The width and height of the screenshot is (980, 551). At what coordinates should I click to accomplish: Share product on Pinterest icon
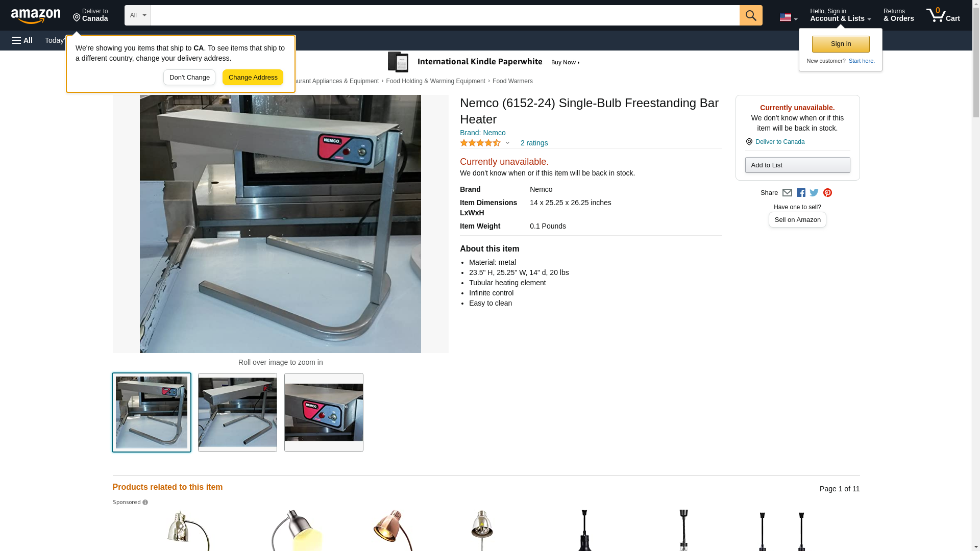(827, 193)
